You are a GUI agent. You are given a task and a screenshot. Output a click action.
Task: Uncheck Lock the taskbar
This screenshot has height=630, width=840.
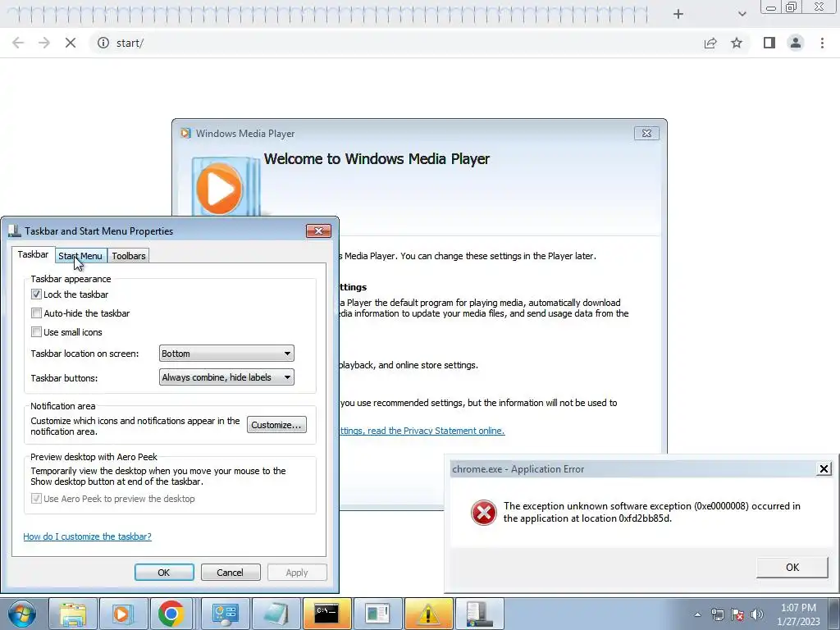(x=36, y=294)
